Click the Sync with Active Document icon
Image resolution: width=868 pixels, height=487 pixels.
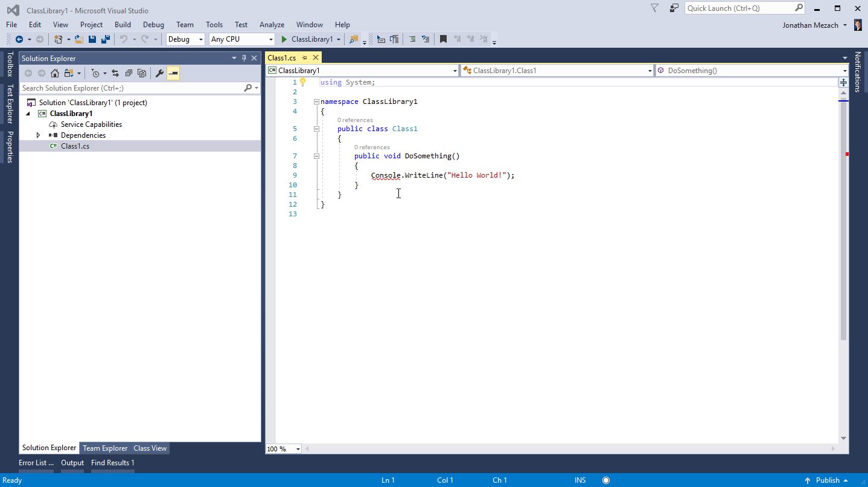[115, 73]
